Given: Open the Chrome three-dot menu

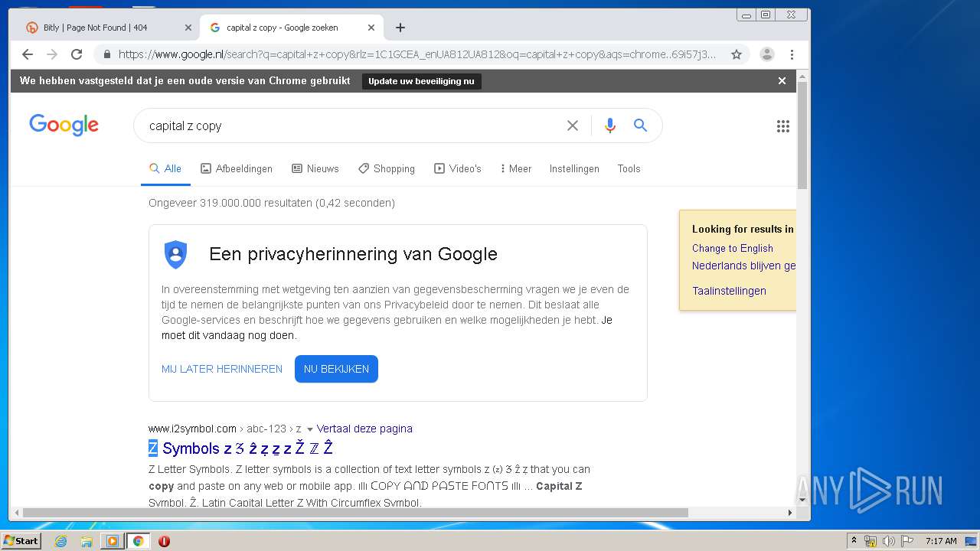Looking at the screenshot, I should (792, 54).
